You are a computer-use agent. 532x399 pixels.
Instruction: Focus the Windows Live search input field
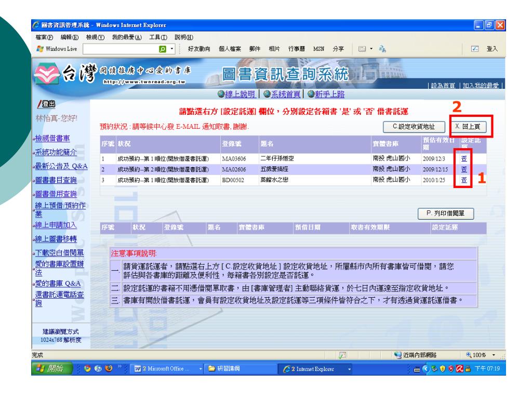(x=121, y=49)
